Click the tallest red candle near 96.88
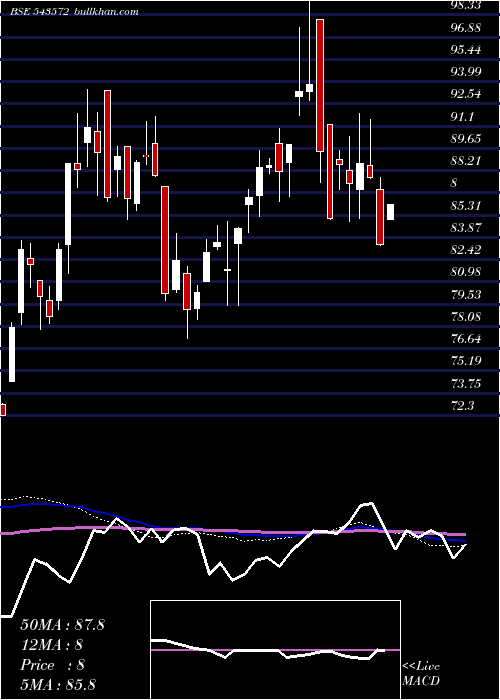Screen dimensions: 500x700 [x=319, y=86]
